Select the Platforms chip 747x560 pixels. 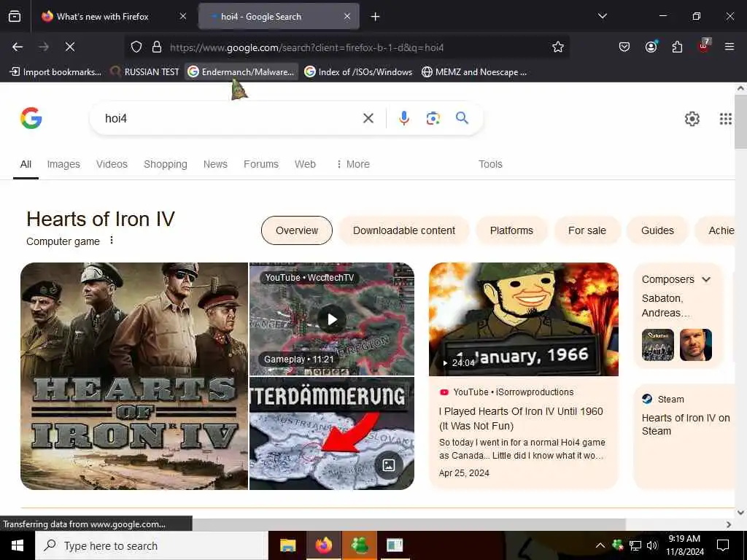(x=511, y=230)
